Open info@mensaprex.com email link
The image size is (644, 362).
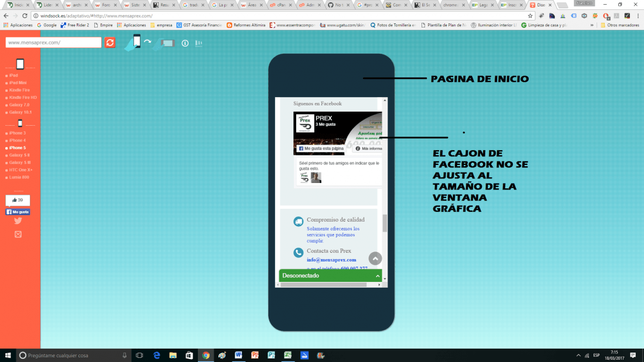pyautogui.click(x=331, y=260)
